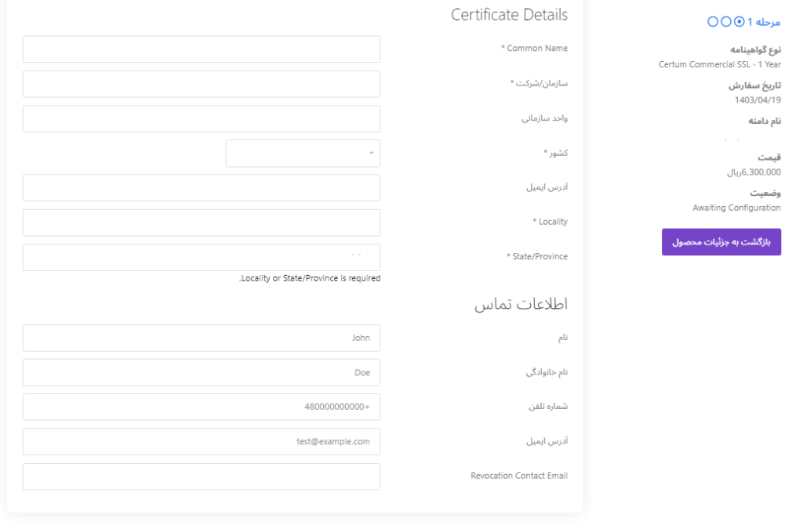This screenshot has height=532, width=803.
Task: Expand the country selection combo box arrow
Action: pos(372,153)
